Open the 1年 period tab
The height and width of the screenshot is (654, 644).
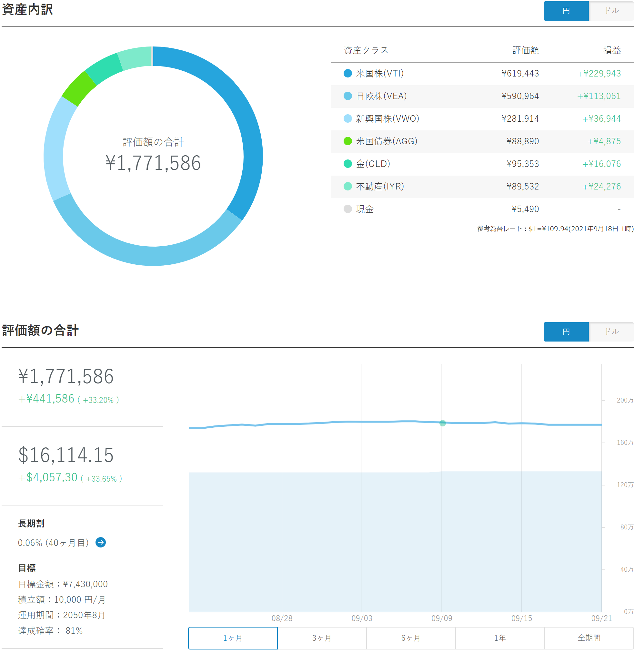(500, 639)
